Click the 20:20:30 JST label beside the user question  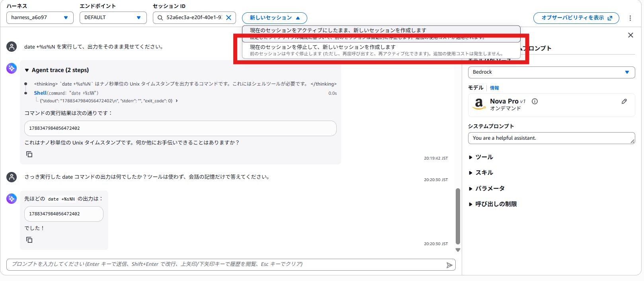436,180
